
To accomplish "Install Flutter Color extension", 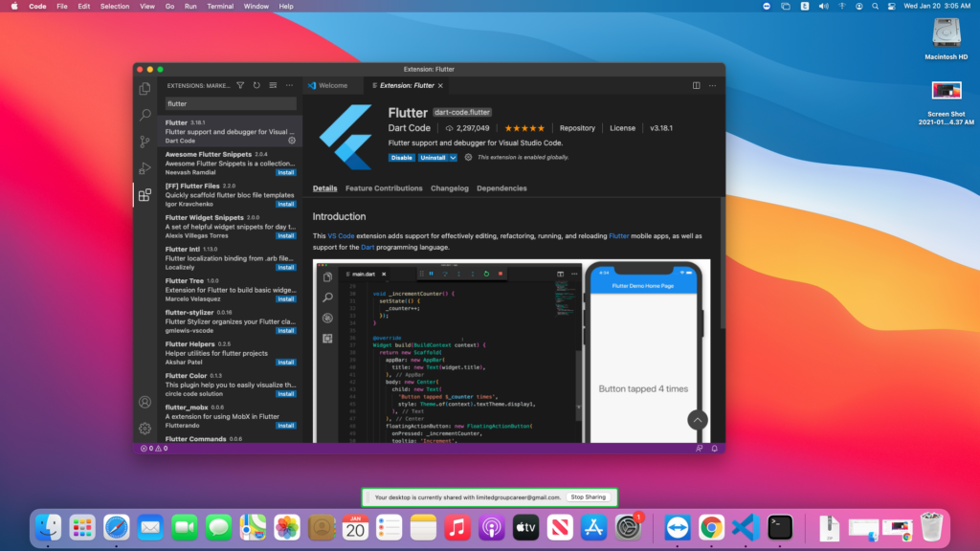I will coord(286,394).
